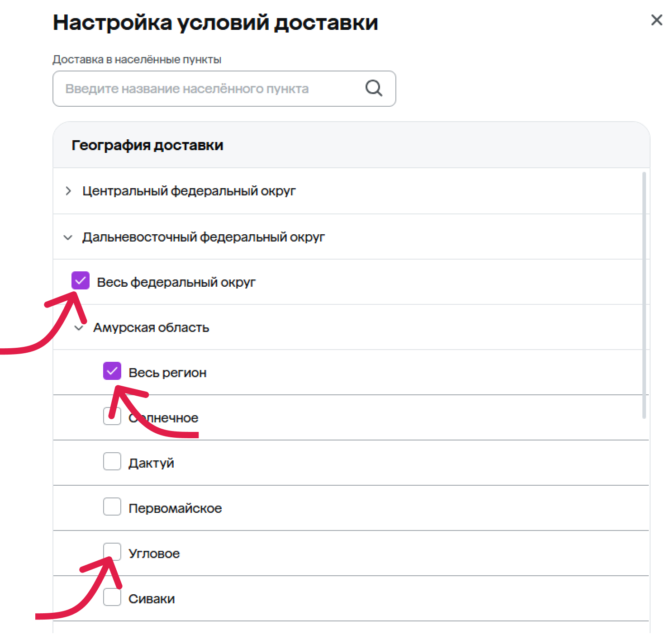Uncheck Весь регион checkbox

coord(112,371)
